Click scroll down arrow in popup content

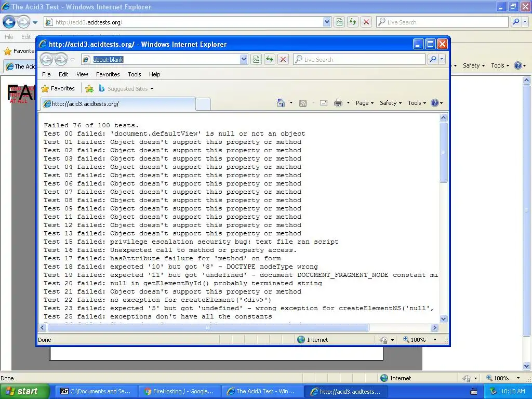pos(444,318)
